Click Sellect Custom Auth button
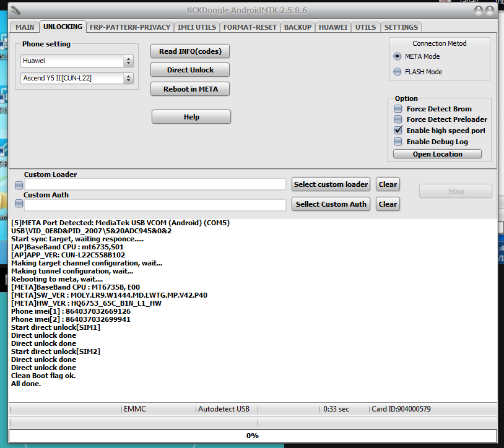504x448 pixels. (x=331, y=204)
